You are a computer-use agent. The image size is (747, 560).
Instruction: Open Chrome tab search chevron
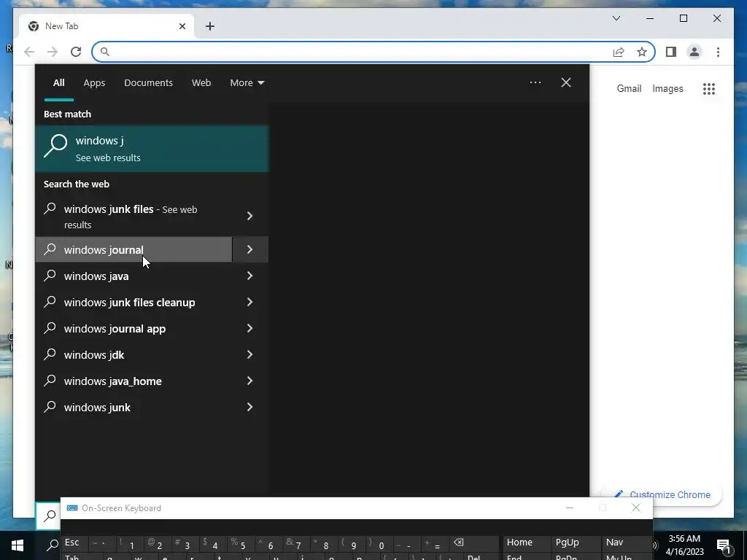coord(616,18)
